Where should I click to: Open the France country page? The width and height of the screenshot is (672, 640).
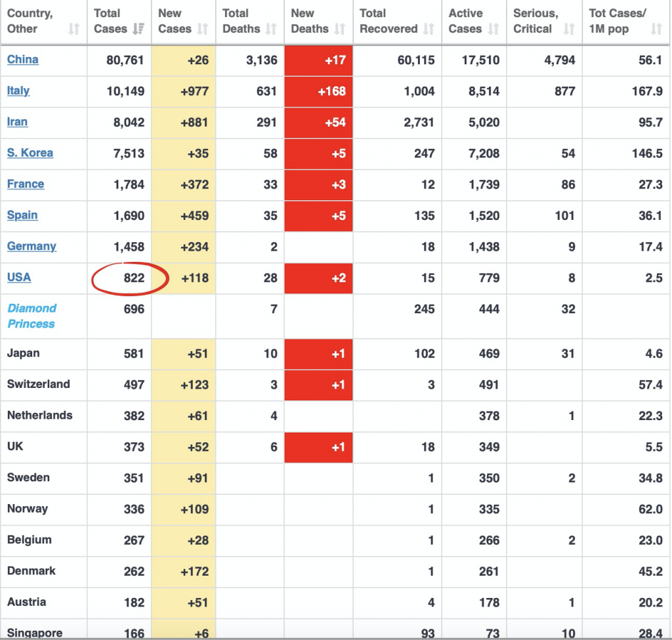(x=26, y=184)
